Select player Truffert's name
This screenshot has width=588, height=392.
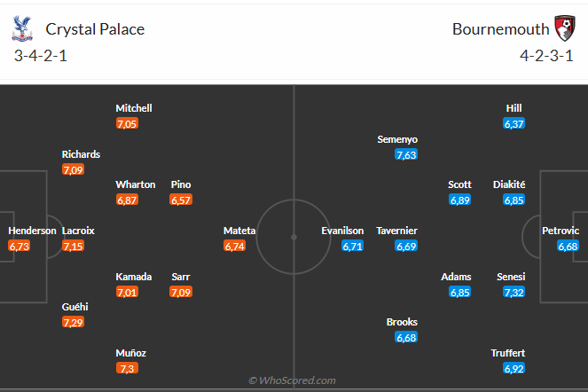pyautogui.click(x=508, y=353)
